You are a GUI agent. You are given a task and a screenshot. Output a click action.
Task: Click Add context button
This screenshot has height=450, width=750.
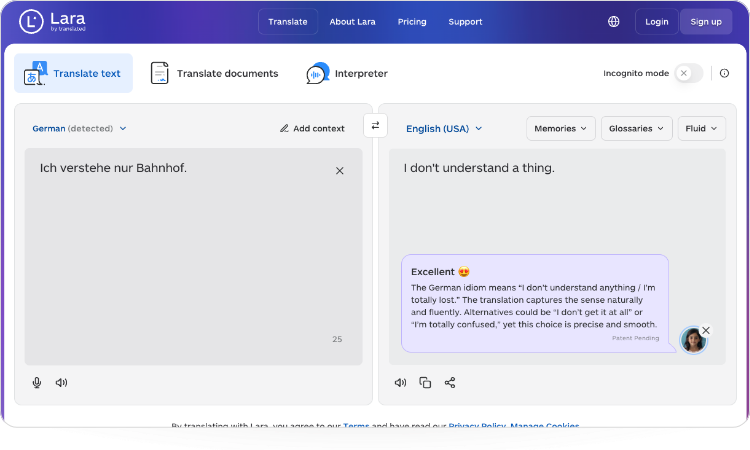tap(312, 129)
